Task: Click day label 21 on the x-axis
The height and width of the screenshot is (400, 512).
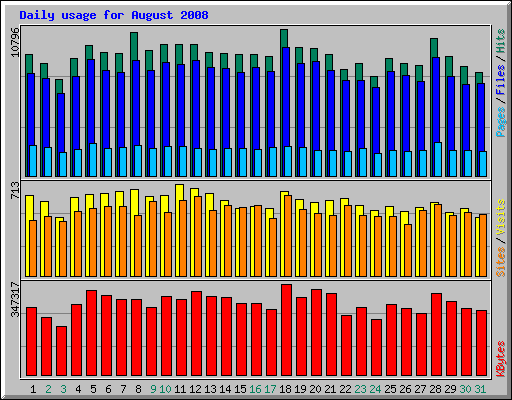Action: point(330,389)
